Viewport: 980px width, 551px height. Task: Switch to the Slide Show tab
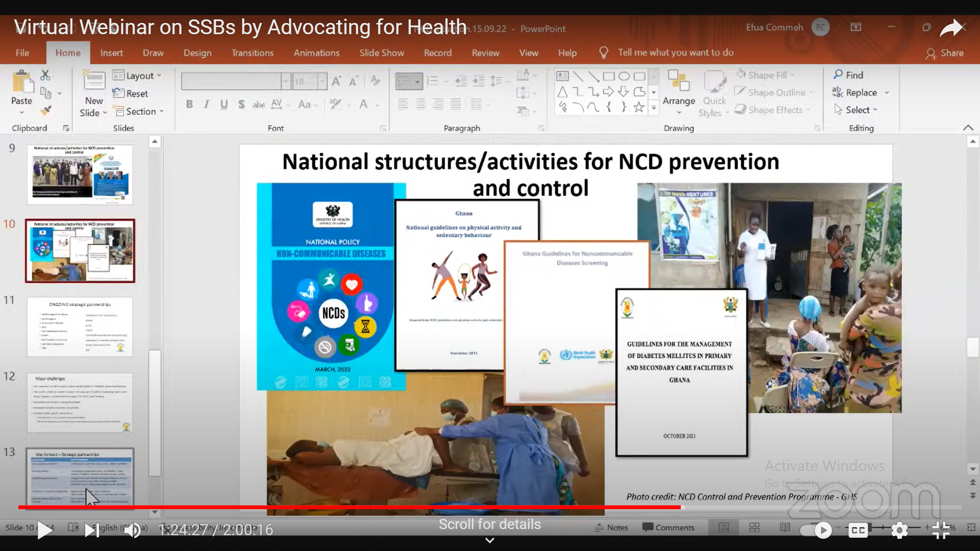(381, 53)
